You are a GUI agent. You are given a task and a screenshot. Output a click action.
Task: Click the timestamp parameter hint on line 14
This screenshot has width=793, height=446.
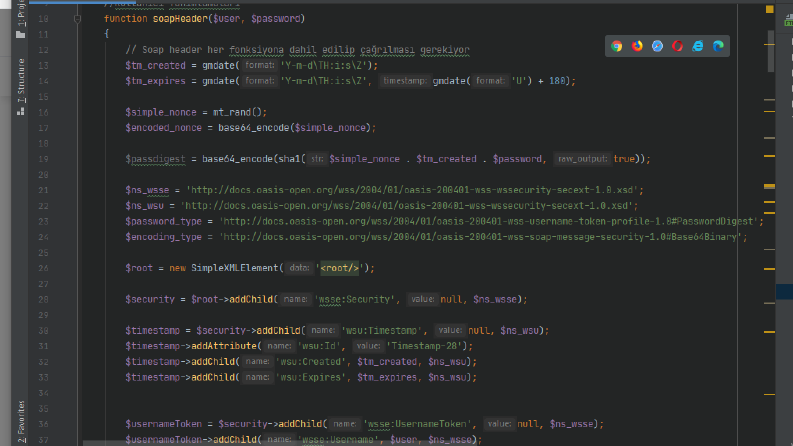point(405,81)
